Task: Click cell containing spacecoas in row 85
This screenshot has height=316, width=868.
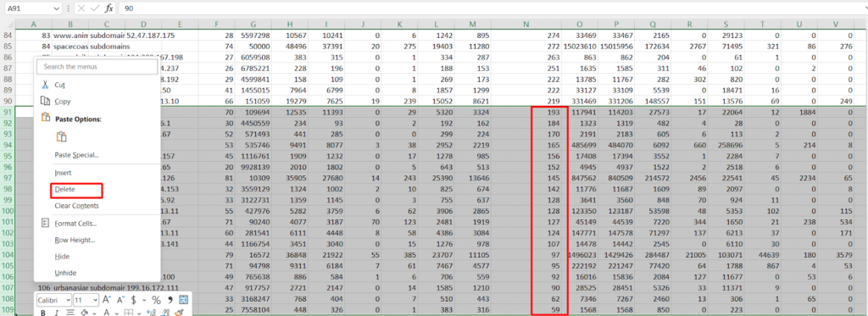Action: (70, 47)
